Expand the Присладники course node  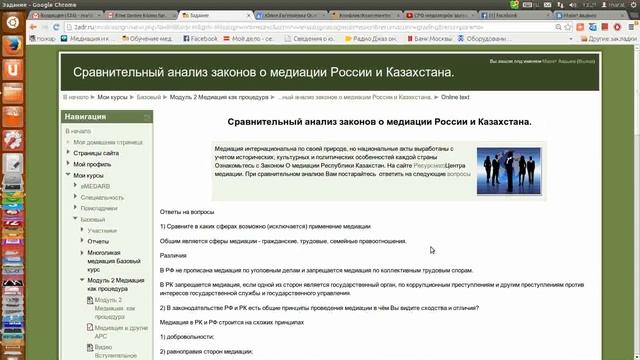click(x=75, y=208)
